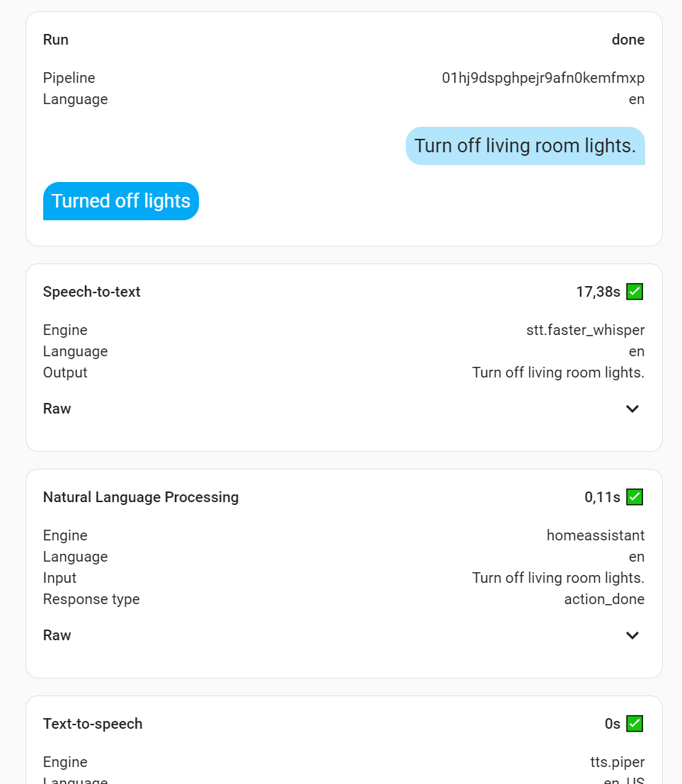Click the tts.piper engine entry
Image resolution: width=682 pixels, height=784 pixels.
[616, 761]
